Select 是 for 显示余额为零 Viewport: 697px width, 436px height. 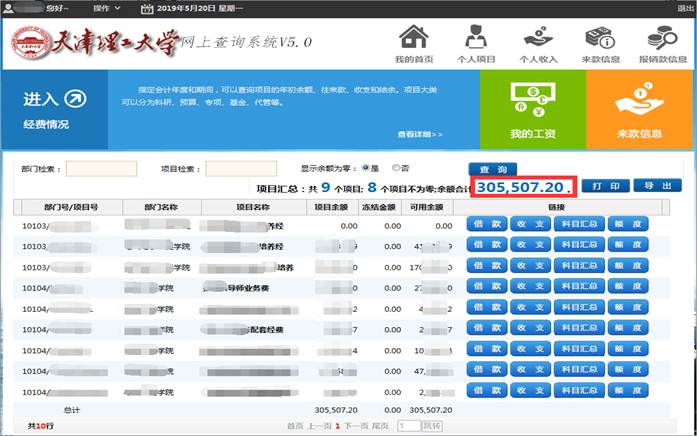[x=366, y=167]
